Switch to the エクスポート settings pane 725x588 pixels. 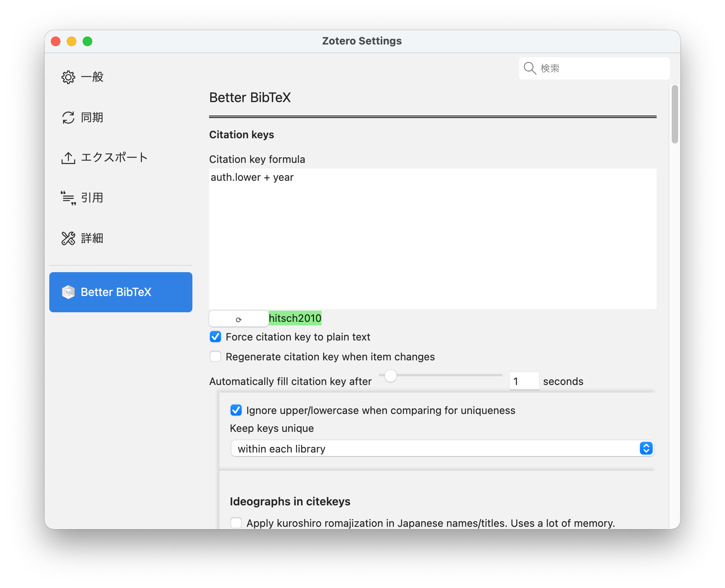tap(114, 158)
